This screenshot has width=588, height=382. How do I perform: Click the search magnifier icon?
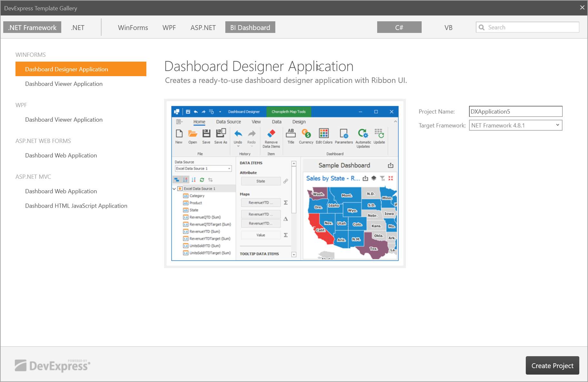482,27
